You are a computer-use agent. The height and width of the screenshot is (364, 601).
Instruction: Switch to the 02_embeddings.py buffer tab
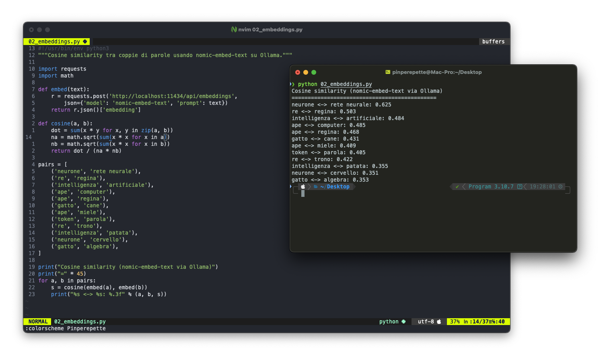(x=55, y=41)
